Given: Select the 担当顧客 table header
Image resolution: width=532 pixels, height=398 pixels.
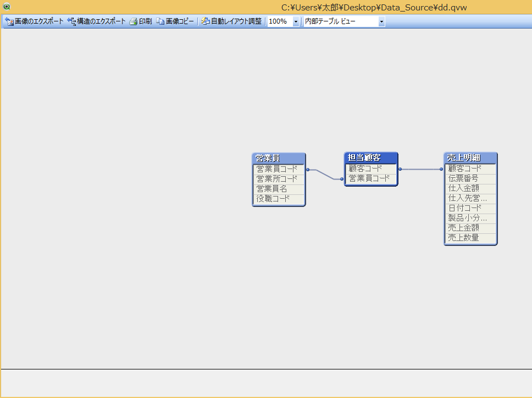Looking at the screenshot, I should [371, 158].
